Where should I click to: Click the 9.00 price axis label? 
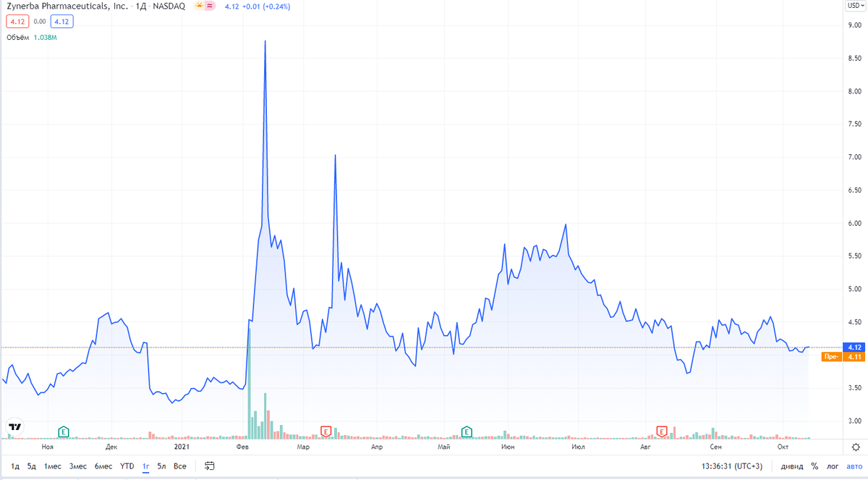tap(854, 25)
